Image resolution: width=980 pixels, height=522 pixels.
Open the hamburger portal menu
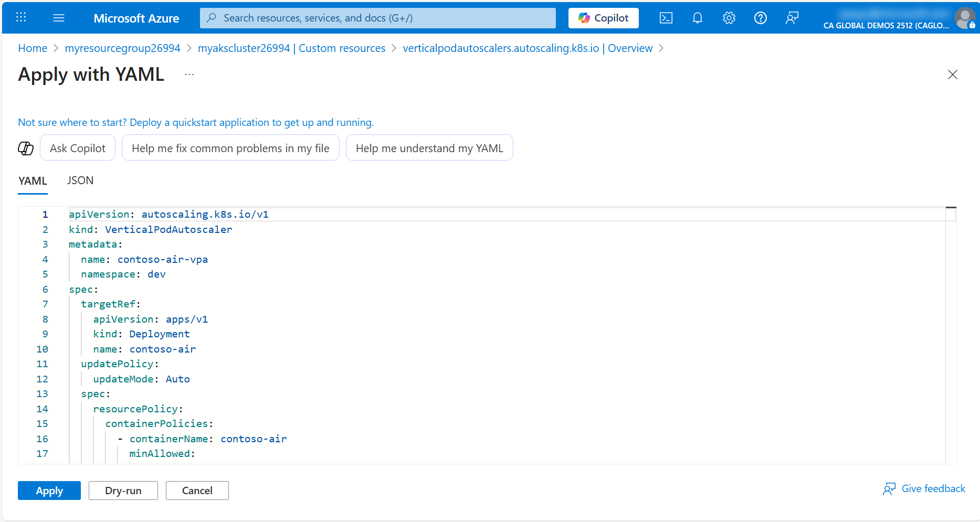coord(59,18)
